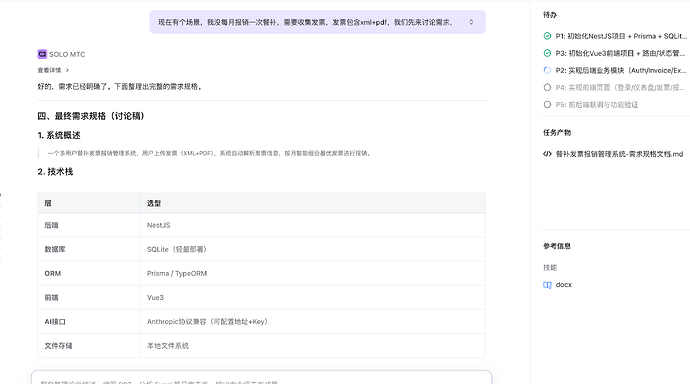Click the heading 2. 技术栈

tap(55, 172)
